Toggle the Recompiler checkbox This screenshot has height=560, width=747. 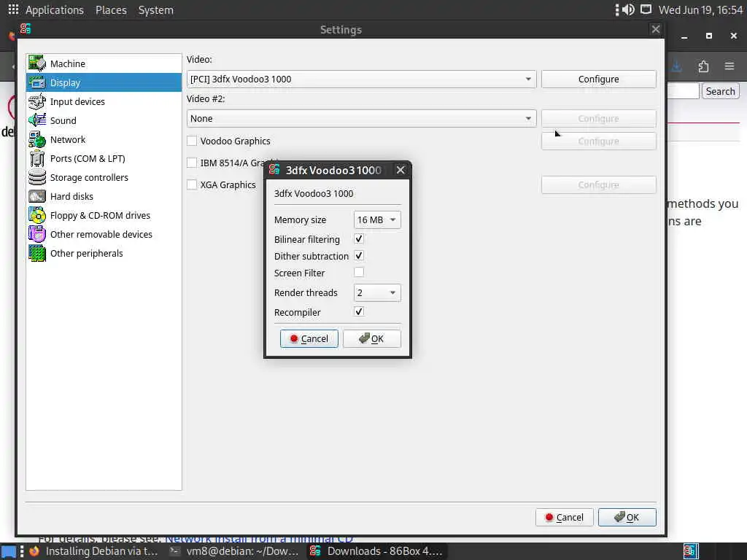pyautogui.click(x=359, y=312)
